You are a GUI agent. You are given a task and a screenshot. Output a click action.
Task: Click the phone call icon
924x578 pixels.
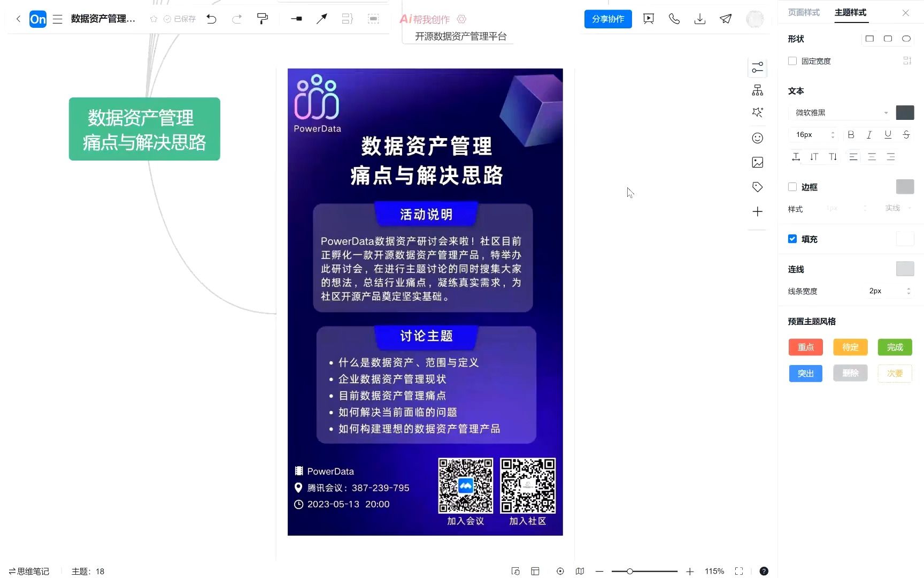click(x=674, y=19)
